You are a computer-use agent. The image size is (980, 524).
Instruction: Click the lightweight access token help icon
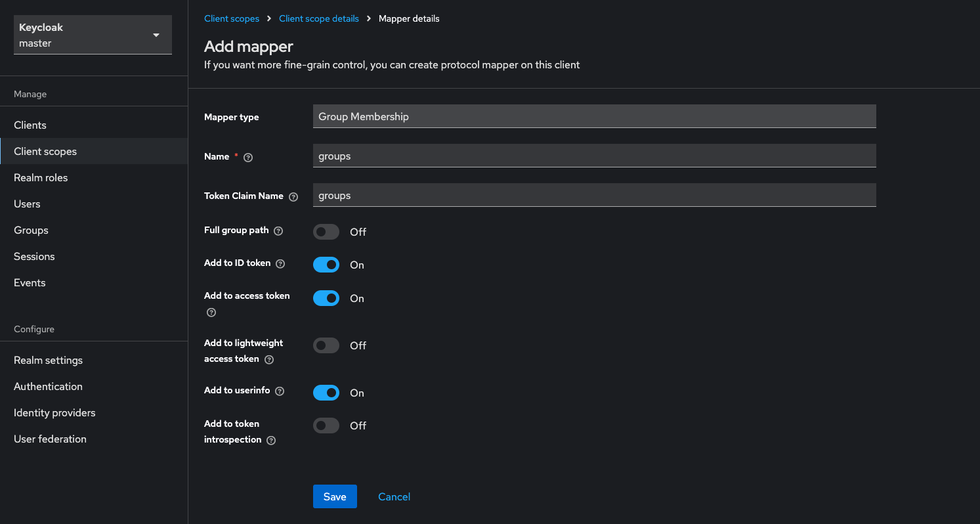(x=269, y=359)
